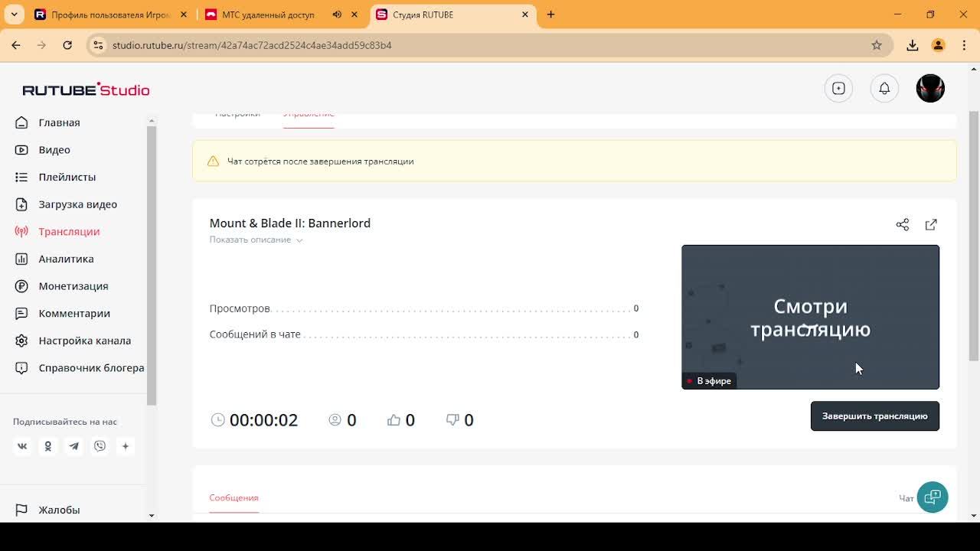
Task: Open the Viber social link icon
Action: point(100,446)
